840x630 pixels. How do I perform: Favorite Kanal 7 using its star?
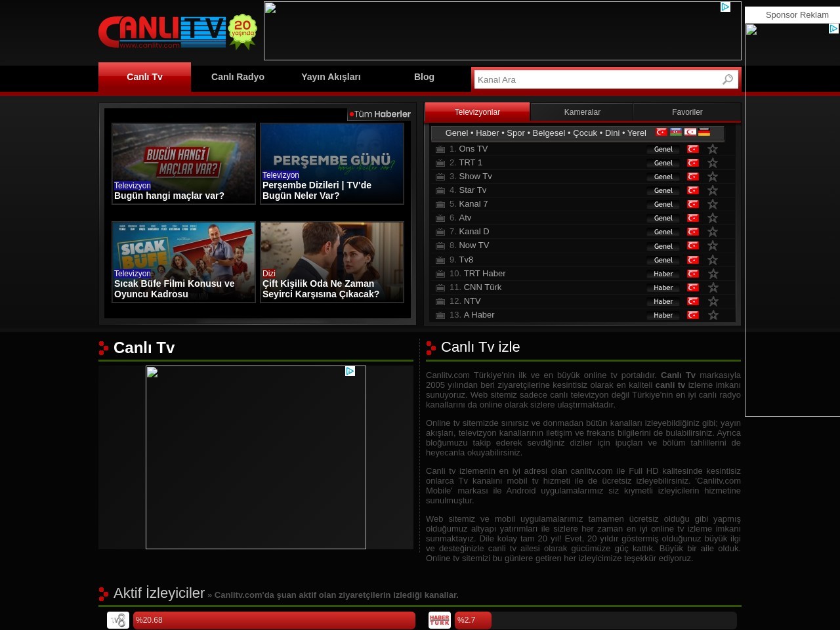[x=713, y=204]
